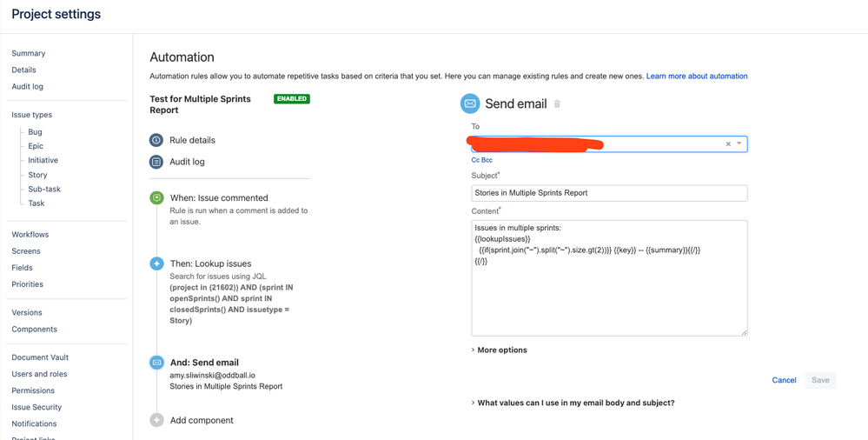Select Epic issue type
The width and height of the screenshot is (868, 440).
click(36, 146)
